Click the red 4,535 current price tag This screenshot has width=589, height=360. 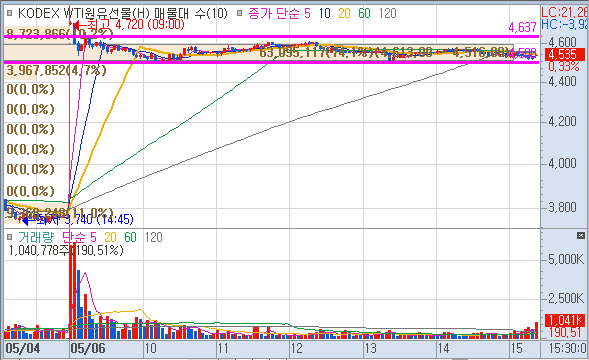click(x=565, y=55)
